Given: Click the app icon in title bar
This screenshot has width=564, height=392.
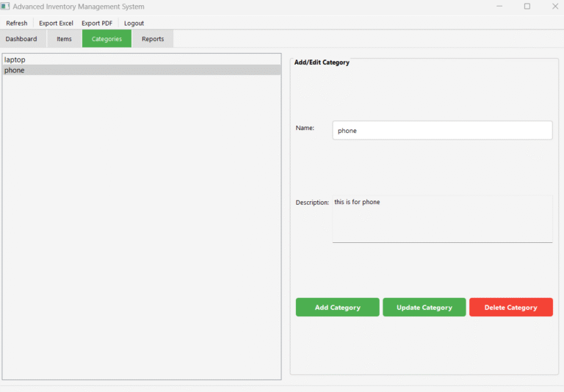Looking at the screenshot, I should click(x=5, y=7).
